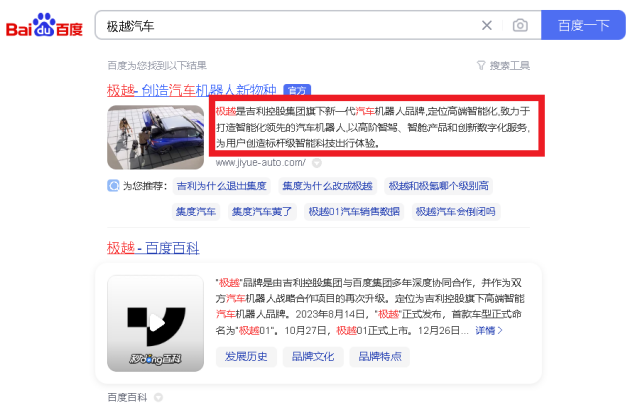
Task: Select suggestion 吉利为什么退出集度
Action: tap(222, 186)
